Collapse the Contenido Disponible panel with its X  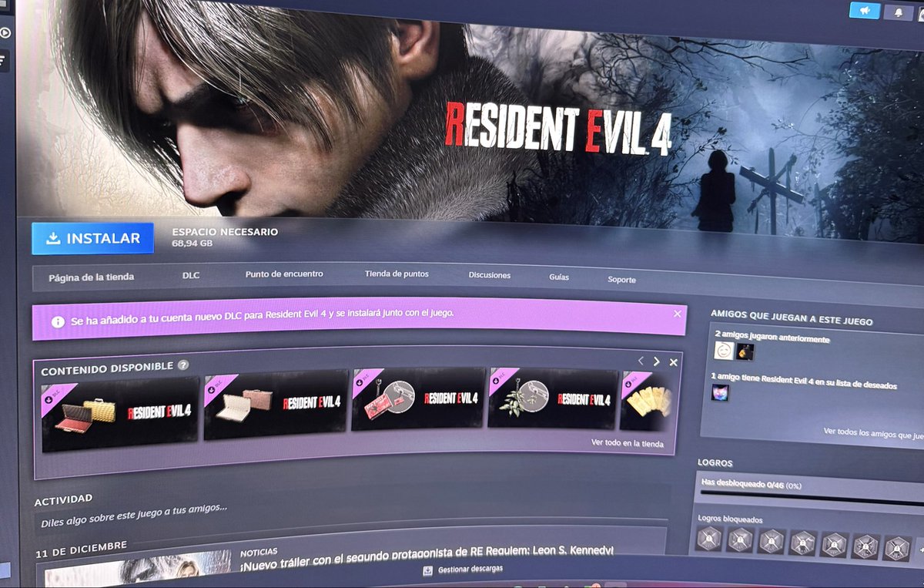pyautogui.click(x=675, y=361)
